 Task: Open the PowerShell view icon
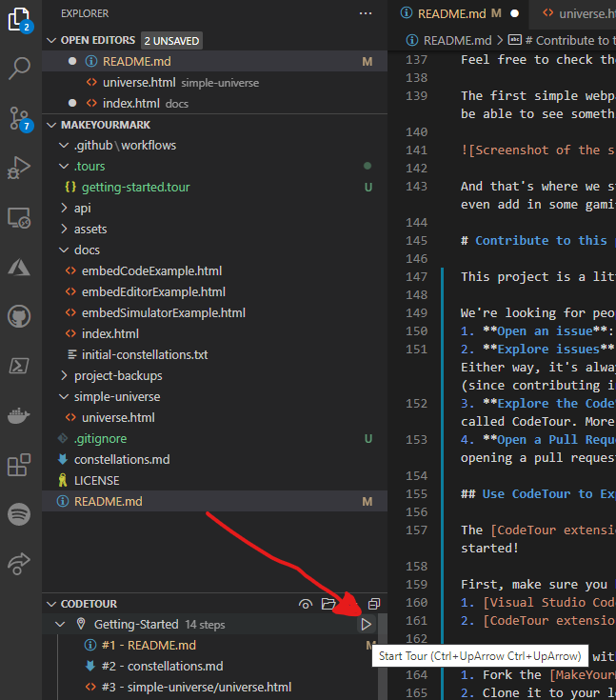(x=19, y=366)
